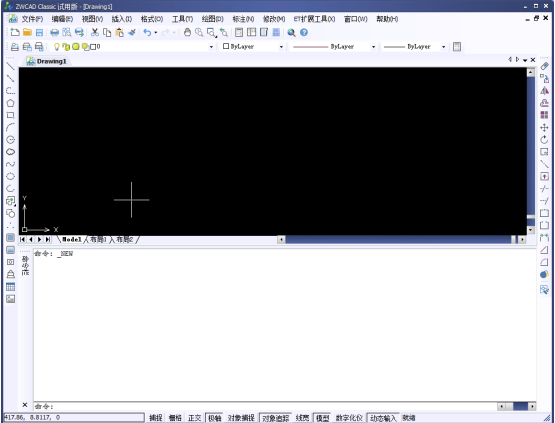Pick the Circle drawing tool

(x=10, y=139)
